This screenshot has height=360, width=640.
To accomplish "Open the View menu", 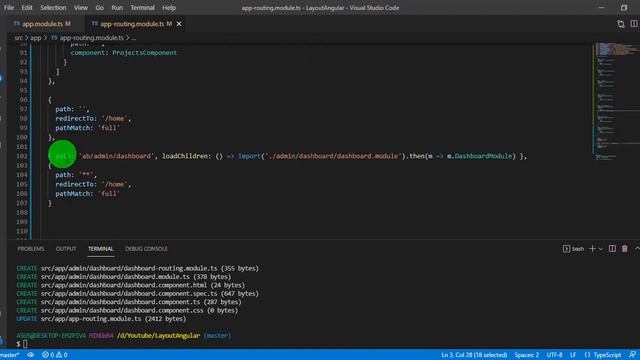I will pos(81,8).
